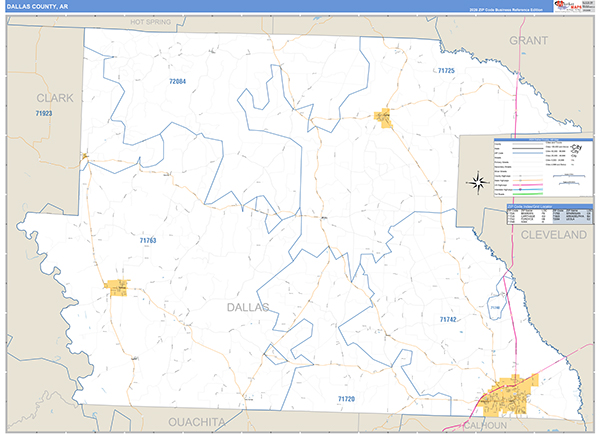
Task: Click the map legend title bar
Action: (x=543, y=140)
